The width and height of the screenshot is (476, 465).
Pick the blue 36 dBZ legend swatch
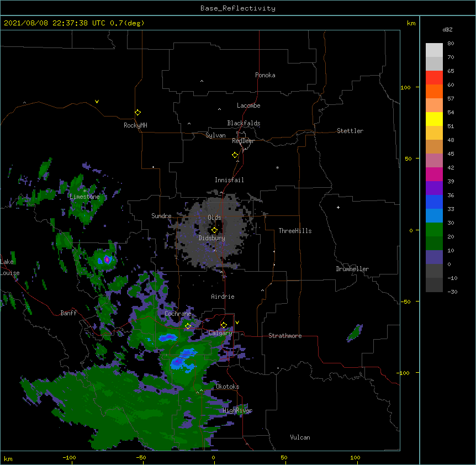pos(434,202)
